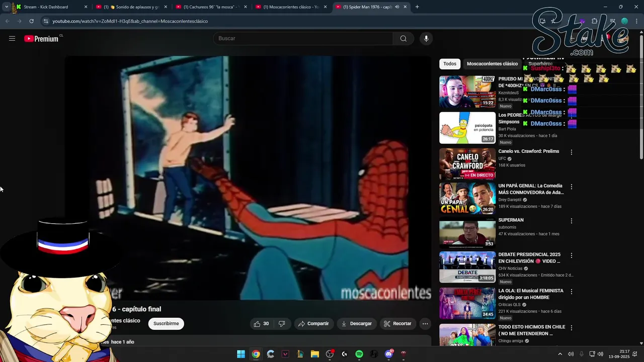Start voice search with microphone icon
The height and width of the screenshot is (362, 644).
point(426,39)
